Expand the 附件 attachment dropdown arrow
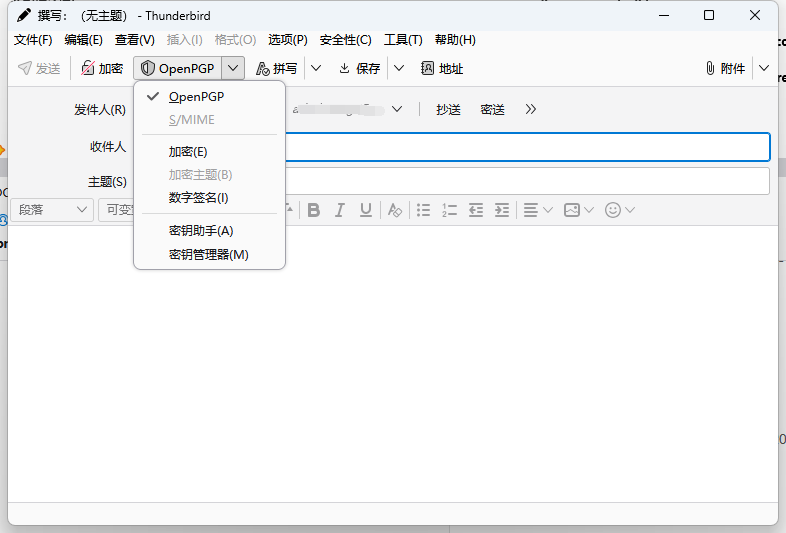786x533 pixels. [764, 68]
